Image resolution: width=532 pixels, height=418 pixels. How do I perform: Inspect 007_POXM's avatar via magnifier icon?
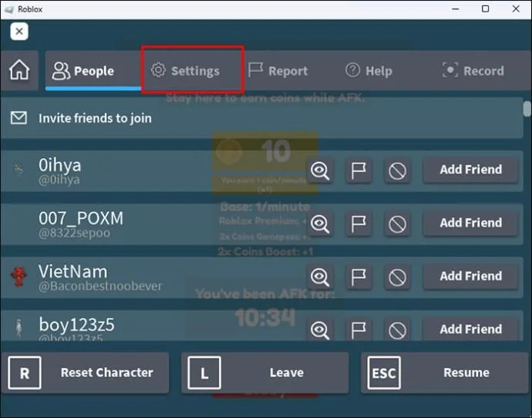(320, 224)
